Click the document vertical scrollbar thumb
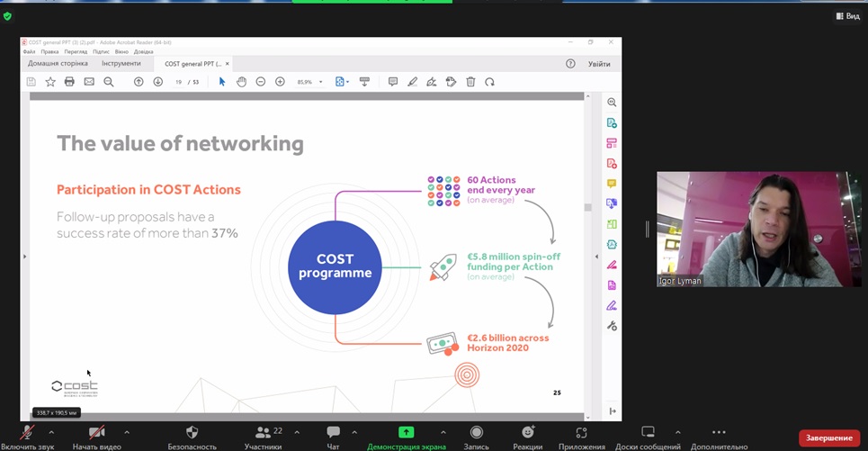868x451 pixels. [x=588, y=207]
